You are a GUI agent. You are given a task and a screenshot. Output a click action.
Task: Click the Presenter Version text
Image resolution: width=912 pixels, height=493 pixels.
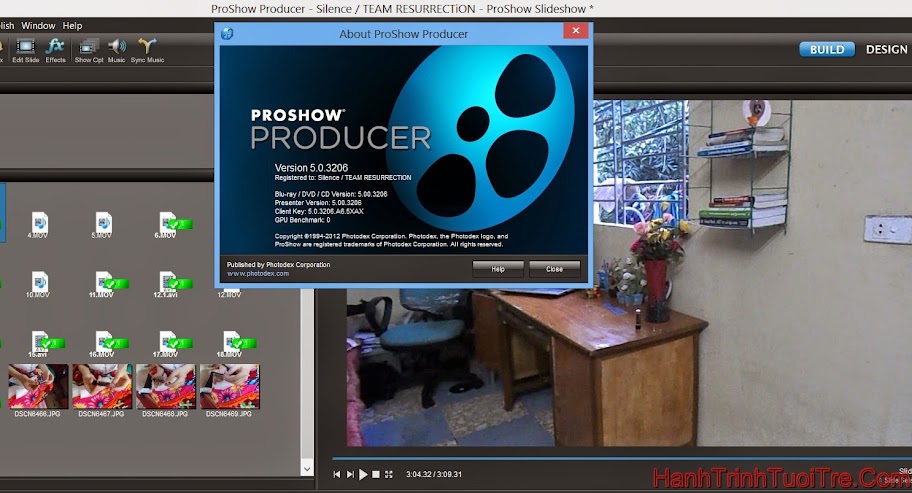[318, 203]
